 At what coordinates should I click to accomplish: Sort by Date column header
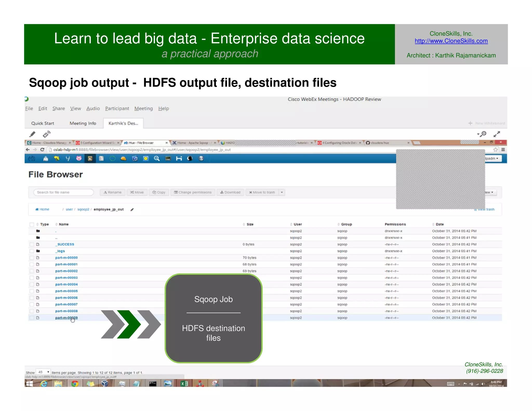(x=440, y=224)
